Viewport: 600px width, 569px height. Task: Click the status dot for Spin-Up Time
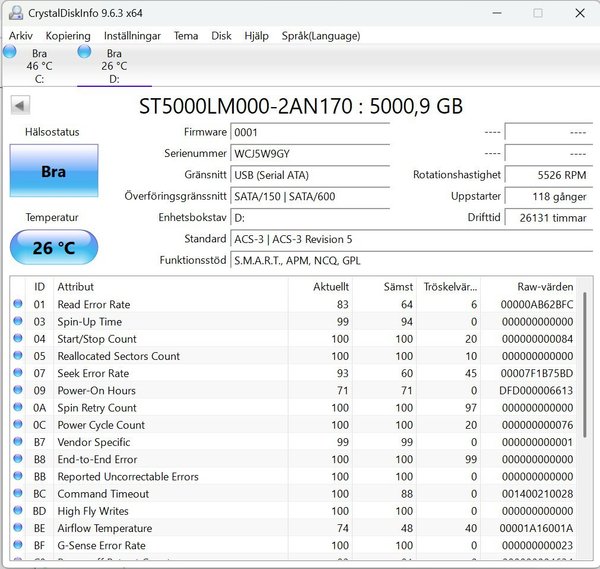coord(18,321)
